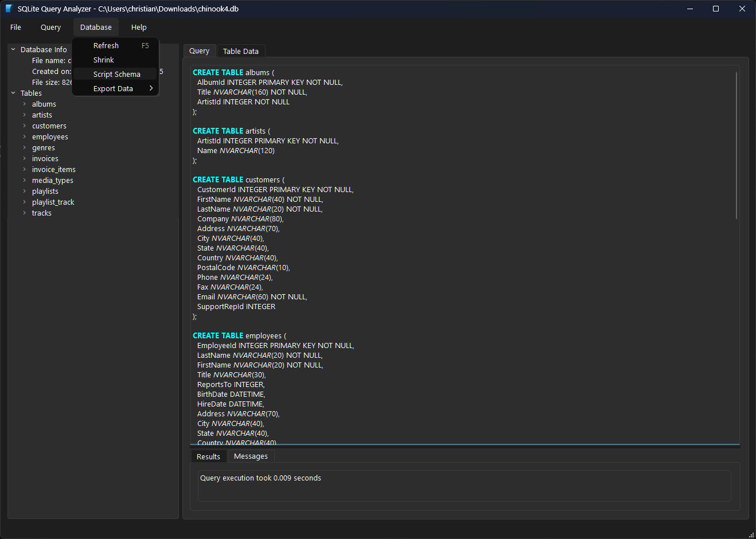Select the invoice_items table in tree
This screenshot has height=539, width=756.
tap(54, 169)
